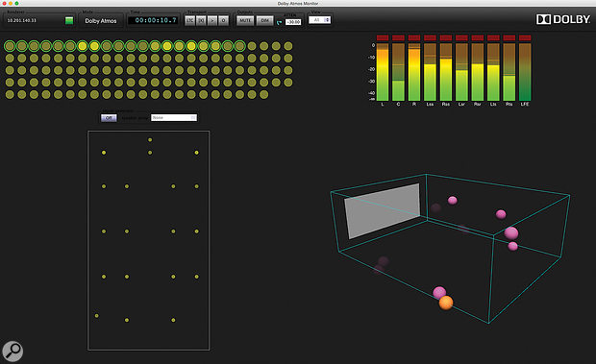The image size is (596, 364).
Task: Click the rear left bottom speaker dot
Action: [x=96, y=316]
